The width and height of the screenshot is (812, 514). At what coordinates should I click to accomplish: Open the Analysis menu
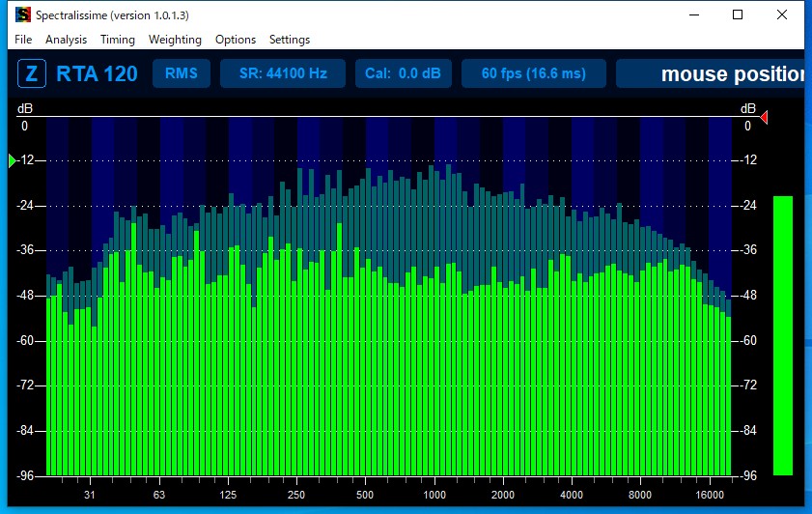[x=66, y=40]
